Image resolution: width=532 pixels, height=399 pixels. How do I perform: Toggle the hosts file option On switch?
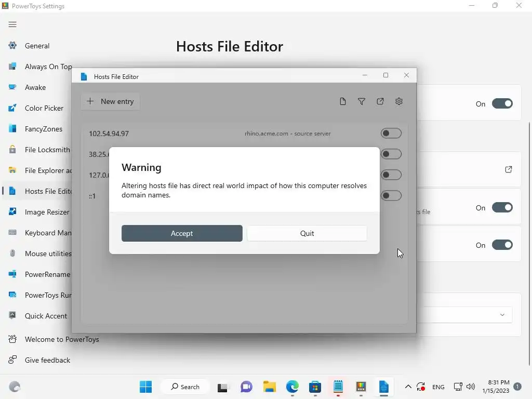click(x=502, y=207)
